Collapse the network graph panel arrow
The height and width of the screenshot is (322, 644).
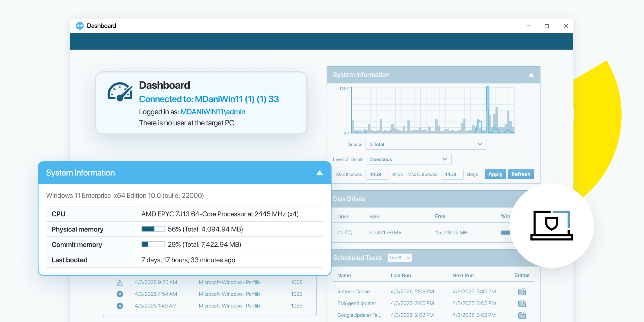click(531, 75)
